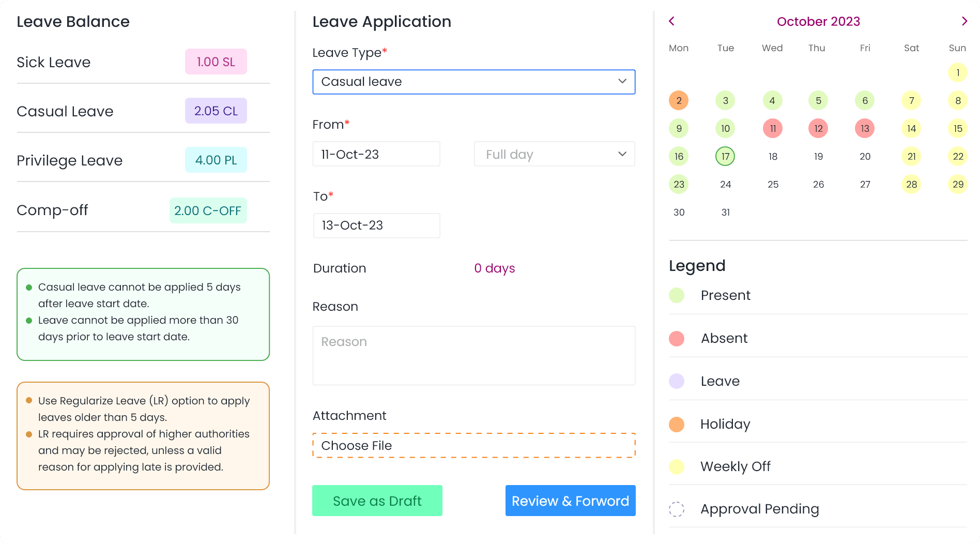The image size is (980, 544).
Task: Click the Absent legend color swatch
Action: [677, 339]
